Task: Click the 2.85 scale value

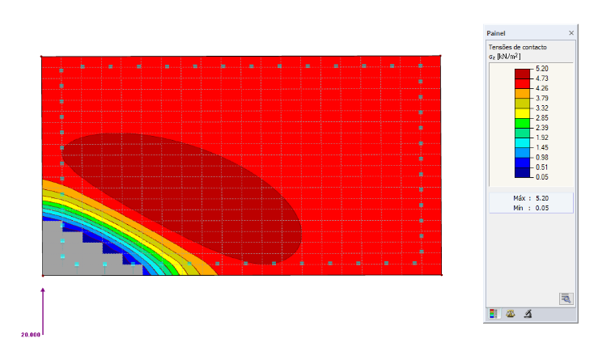Action: [542, 118]
